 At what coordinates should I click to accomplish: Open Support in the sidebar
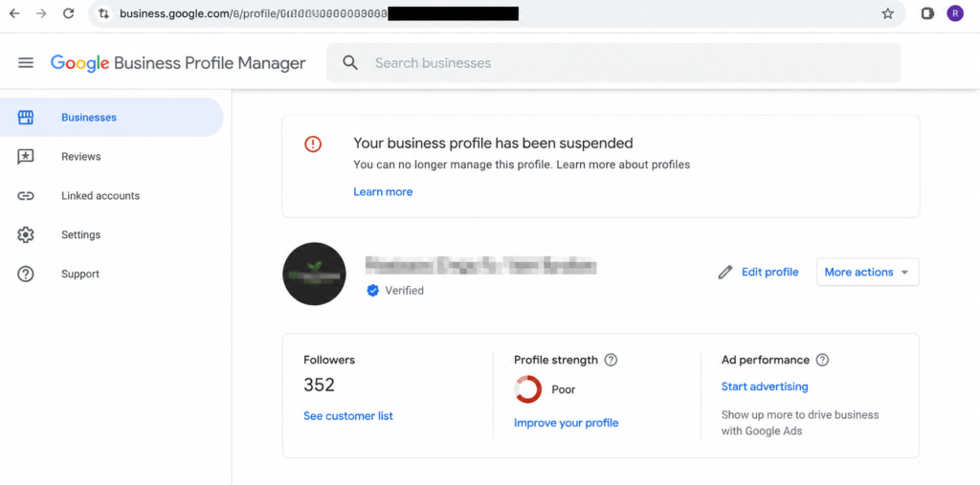(111, 274)
